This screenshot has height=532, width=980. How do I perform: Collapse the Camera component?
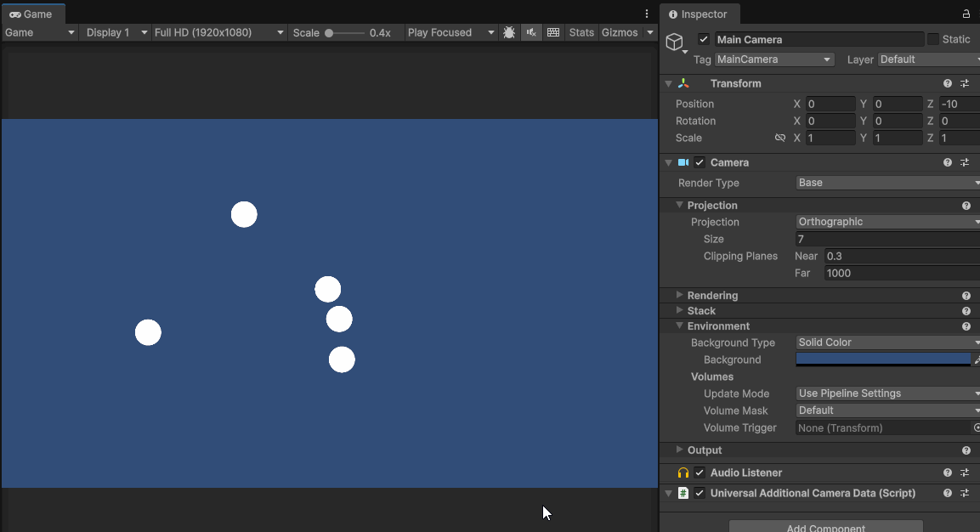[x=668, y=162]
